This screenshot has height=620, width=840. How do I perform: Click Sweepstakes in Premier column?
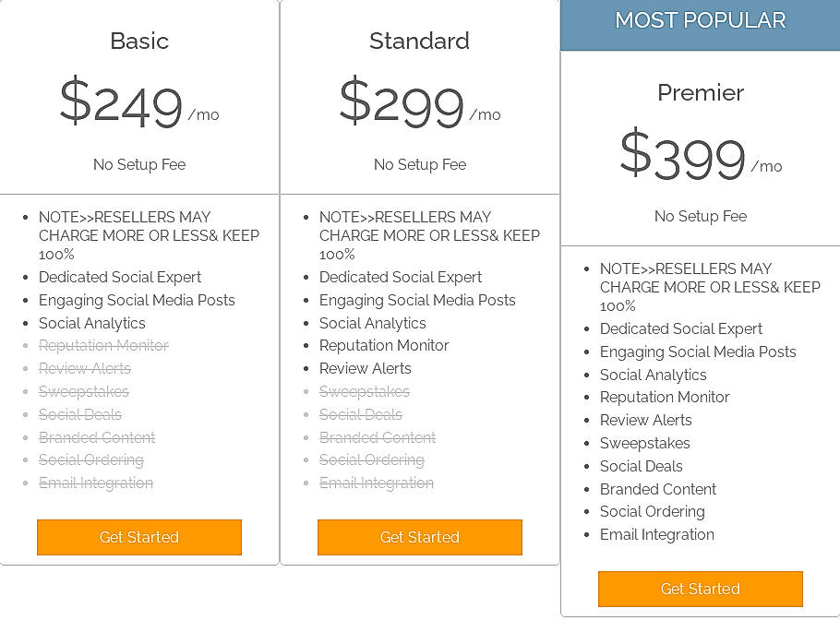click(x=644, y=443)
